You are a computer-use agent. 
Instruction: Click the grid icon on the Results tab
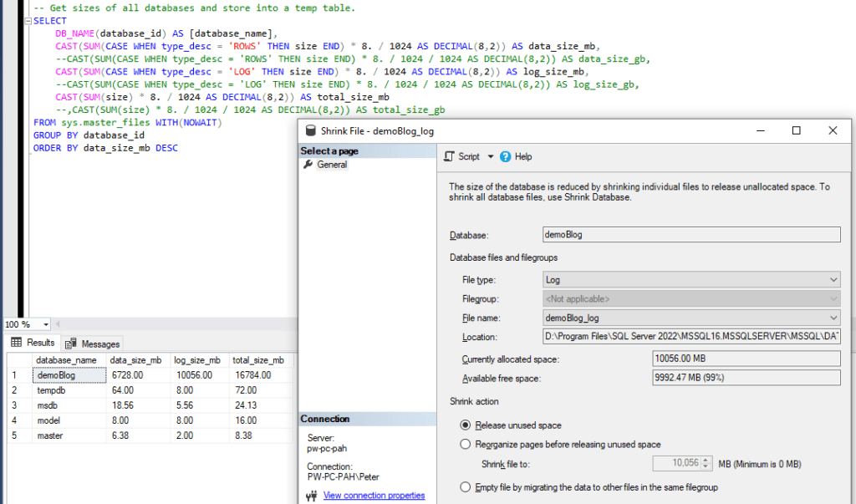[15, 343]
